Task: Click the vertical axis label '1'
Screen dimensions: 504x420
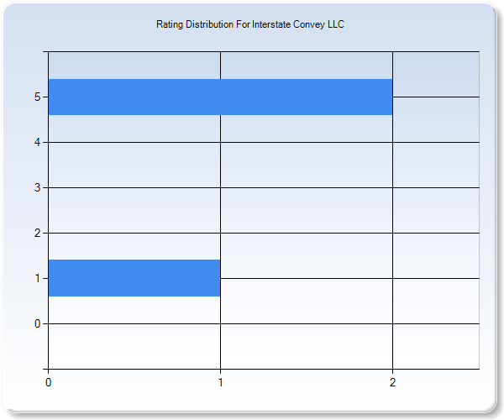Action: [x=37, y=278]
